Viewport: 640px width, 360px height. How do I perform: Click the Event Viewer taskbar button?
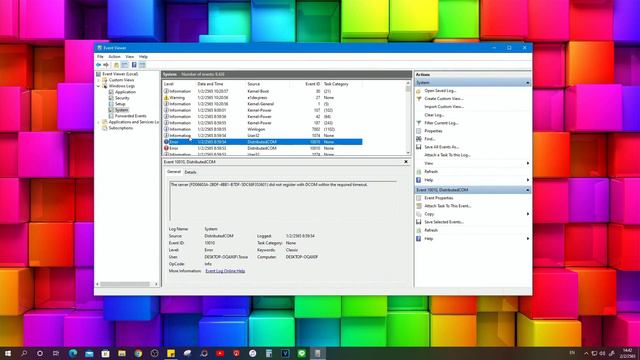click(318, 353)
